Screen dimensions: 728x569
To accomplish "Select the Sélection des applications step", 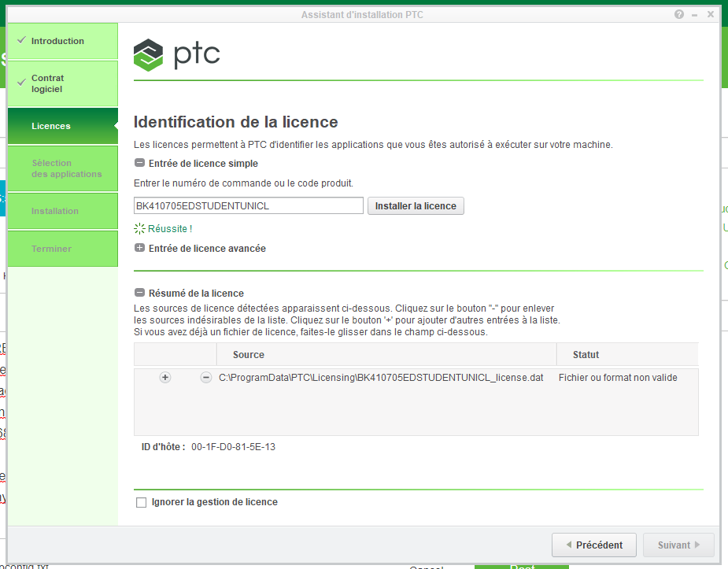I will click(x=63, y=168).
